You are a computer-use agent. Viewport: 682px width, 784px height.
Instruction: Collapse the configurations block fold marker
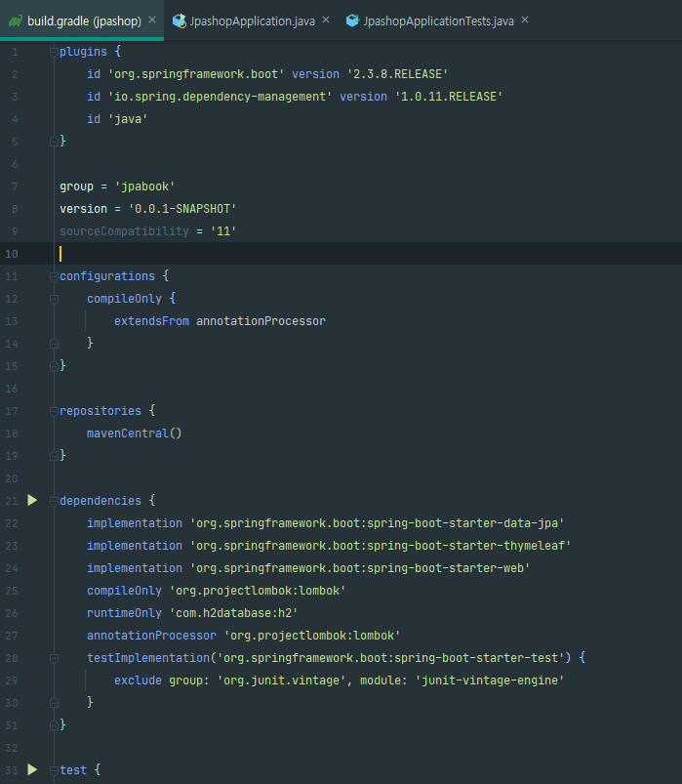[54, 276]
